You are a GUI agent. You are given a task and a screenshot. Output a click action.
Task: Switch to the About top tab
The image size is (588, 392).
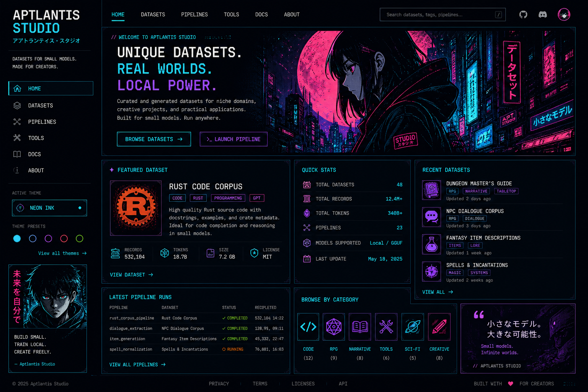click(x=292, y=15)
